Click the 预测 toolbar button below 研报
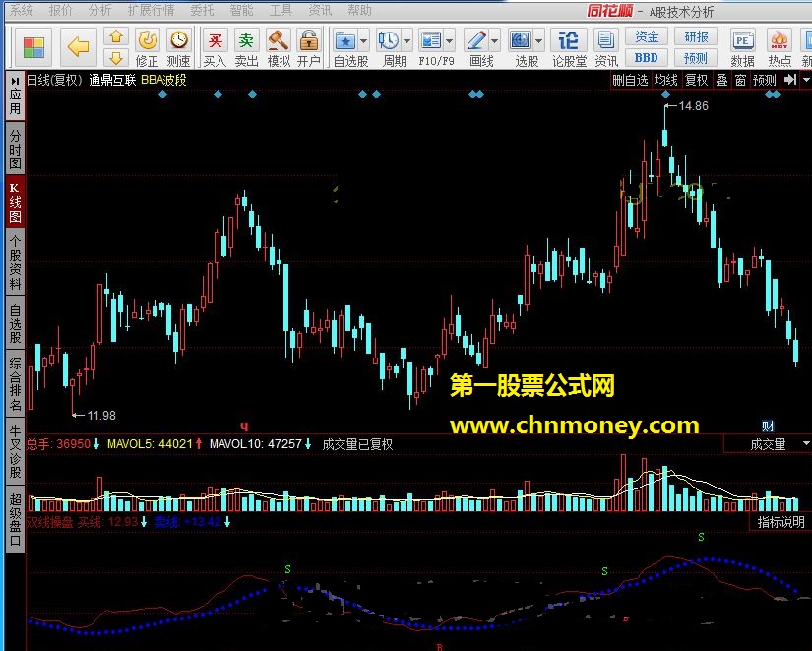812x651 pixels. (696, 57)
